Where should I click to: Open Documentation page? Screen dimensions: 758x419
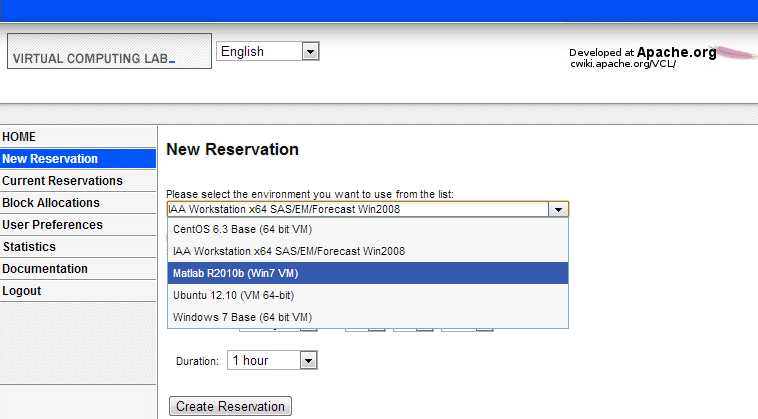tap(78, 269)
